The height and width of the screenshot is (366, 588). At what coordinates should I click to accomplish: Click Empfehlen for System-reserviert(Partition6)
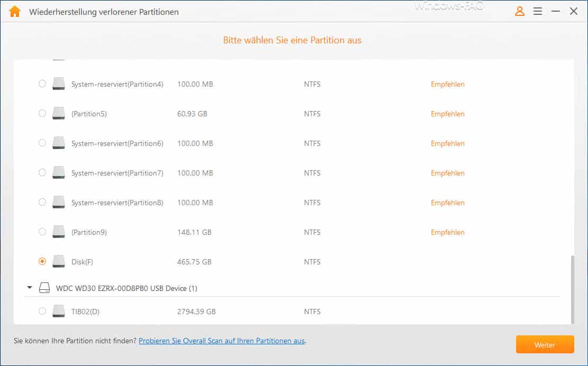point(447,144)
